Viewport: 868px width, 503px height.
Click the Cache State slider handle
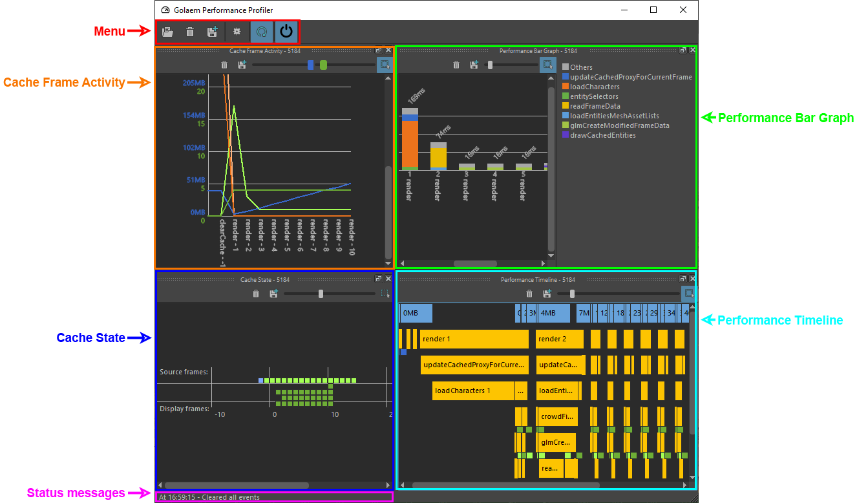[321, 294]
